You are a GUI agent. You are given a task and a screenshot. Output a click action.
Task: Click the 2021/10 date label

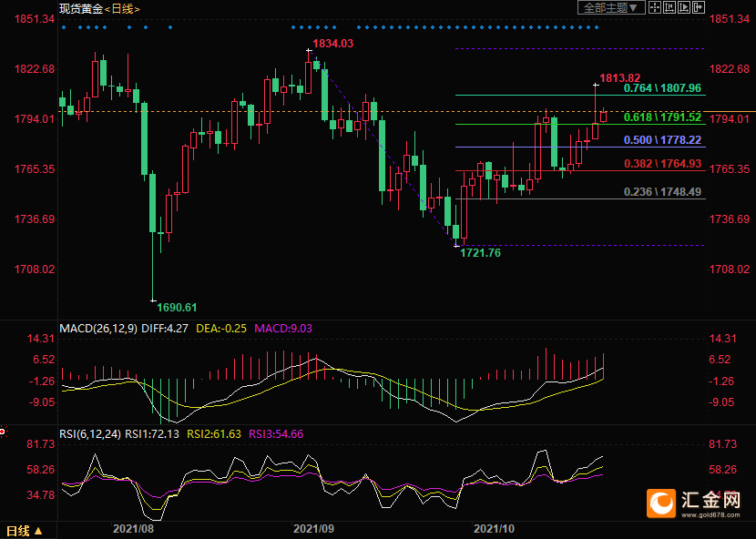494,529
